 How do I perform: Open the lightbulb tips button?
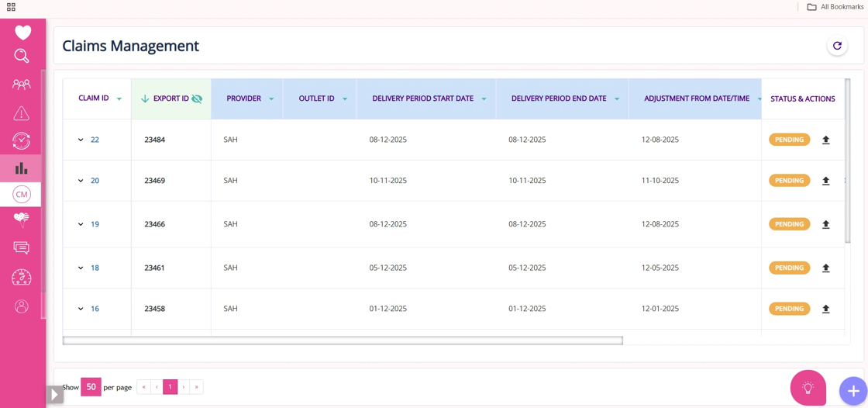click(x=808, y=387)
